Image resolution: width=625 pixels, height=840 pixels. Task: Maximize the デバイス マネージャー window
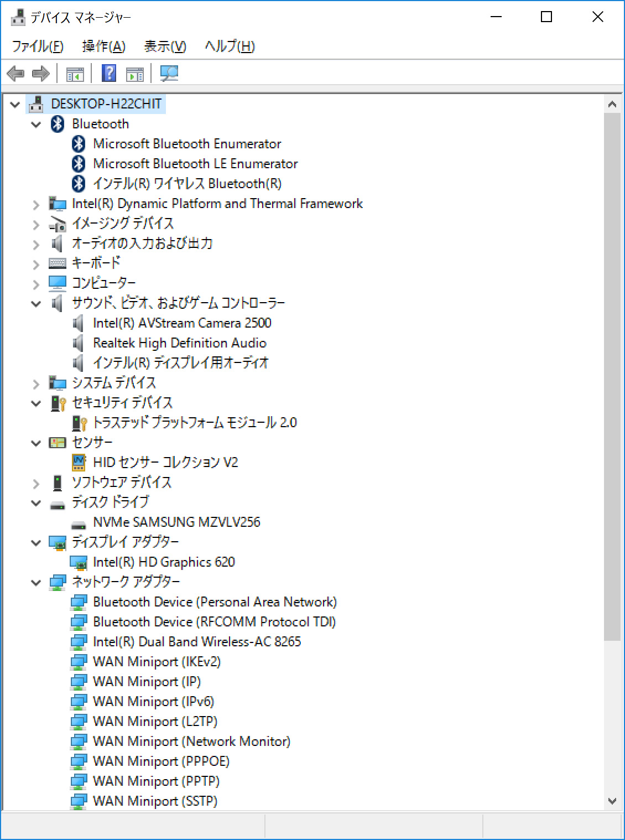pos(546,17)
